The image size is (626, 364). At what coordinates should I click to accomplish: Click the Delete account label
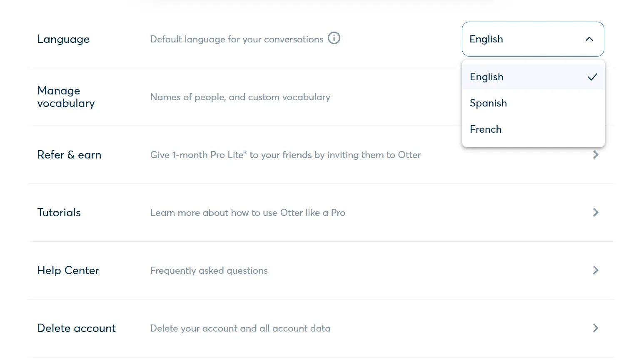76,328
